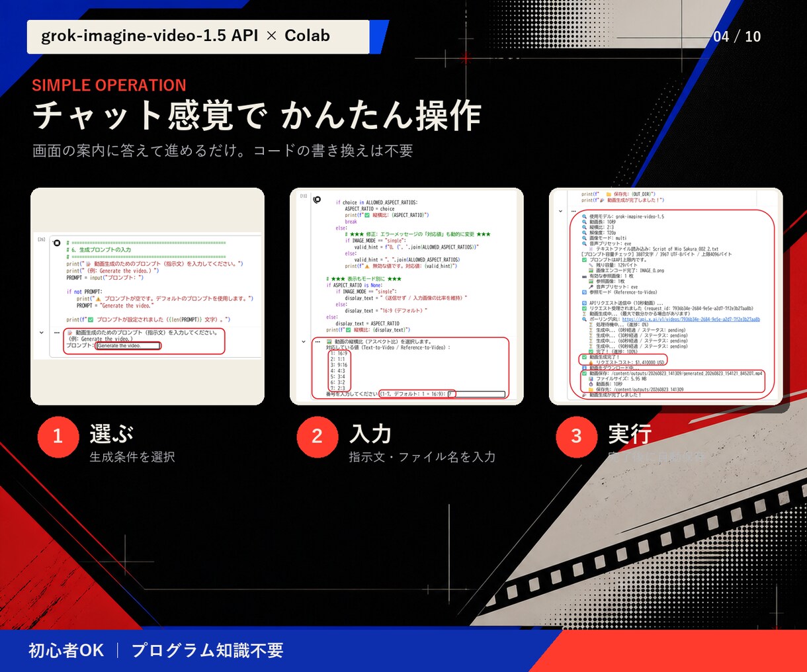Run the cell titled 生成プロンプトの入力
This screenshot has height=672, width=807.
point(57,243)
